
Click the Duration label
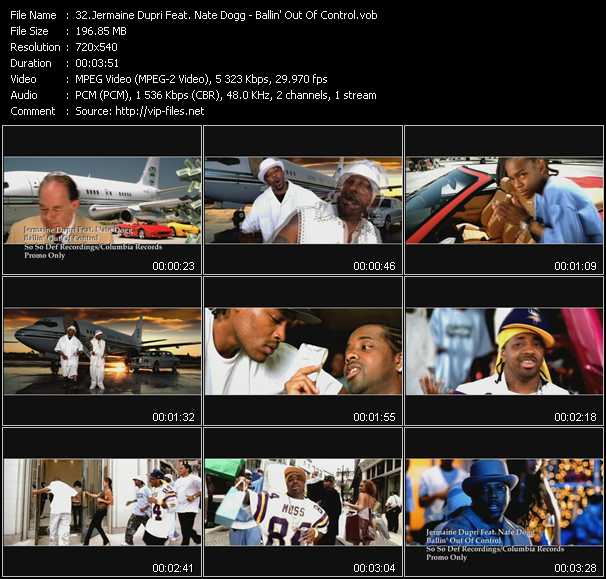click(x=31, y=63)
